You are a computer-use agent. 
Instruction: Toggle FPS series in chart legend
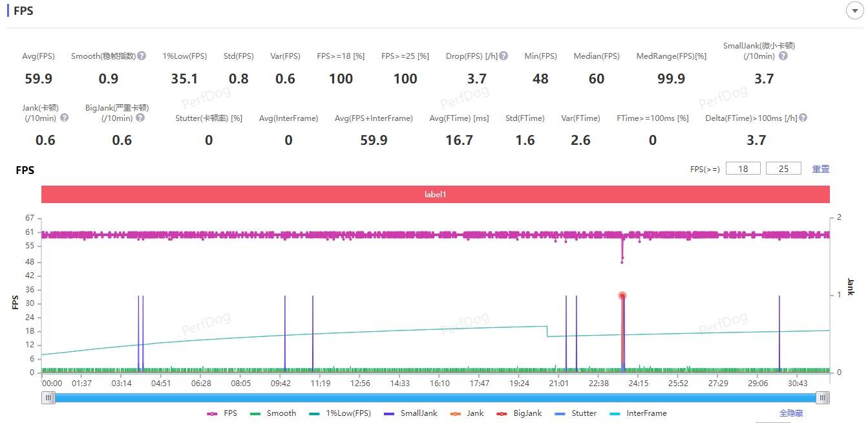coord(222,413)
